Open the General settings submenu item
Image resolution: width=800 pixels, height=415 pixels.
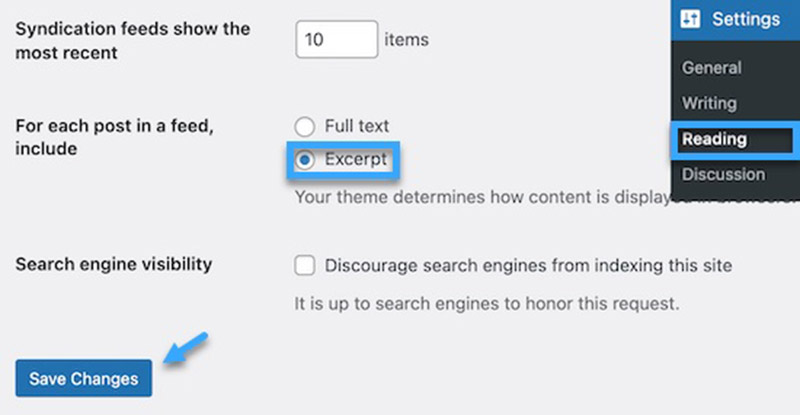pos(712,68)
